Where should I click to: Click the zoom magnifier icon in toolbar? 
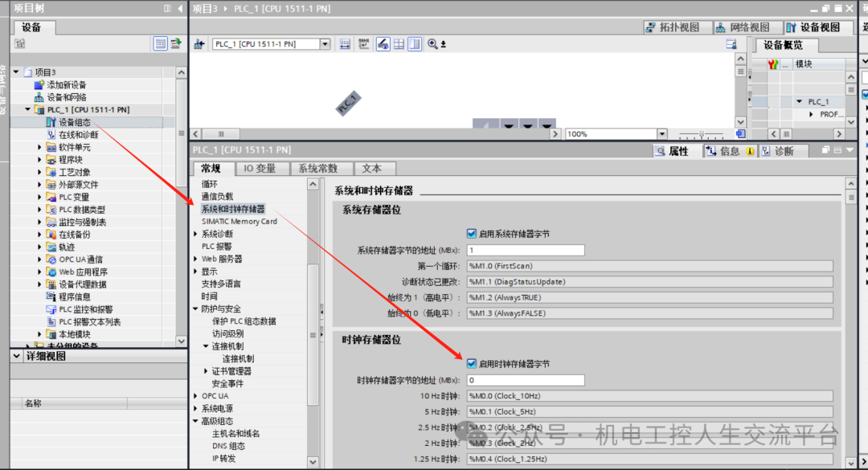click(433, 43)
